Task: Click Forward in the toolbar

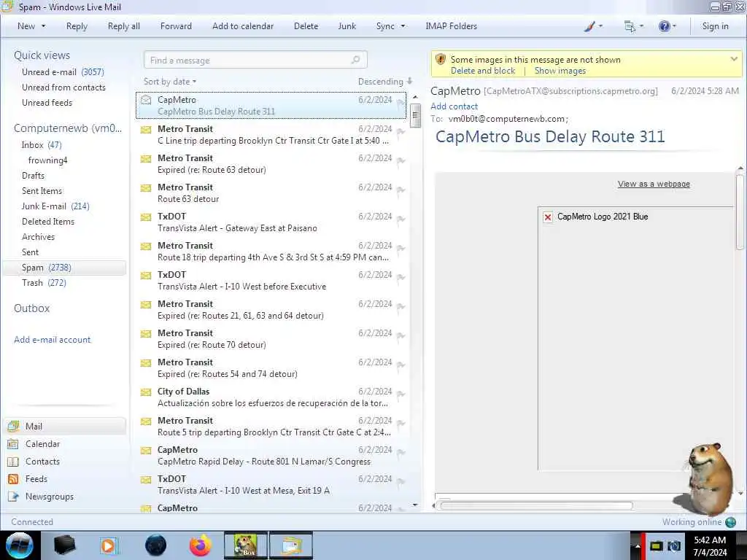Action: (x=176, y=27)
